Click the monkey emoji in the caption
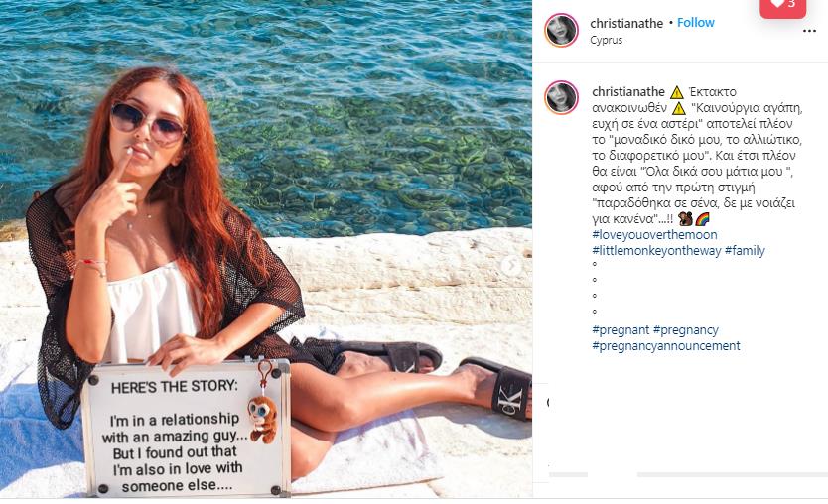828x504 pixels. point(685,219)
